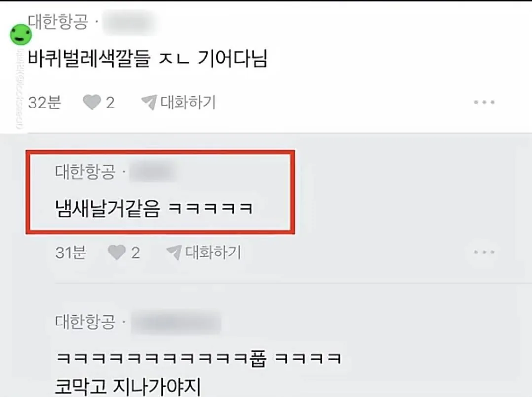Tap the 32분 timestamp
The image size is (532, 397).
[x=44, y=103]
